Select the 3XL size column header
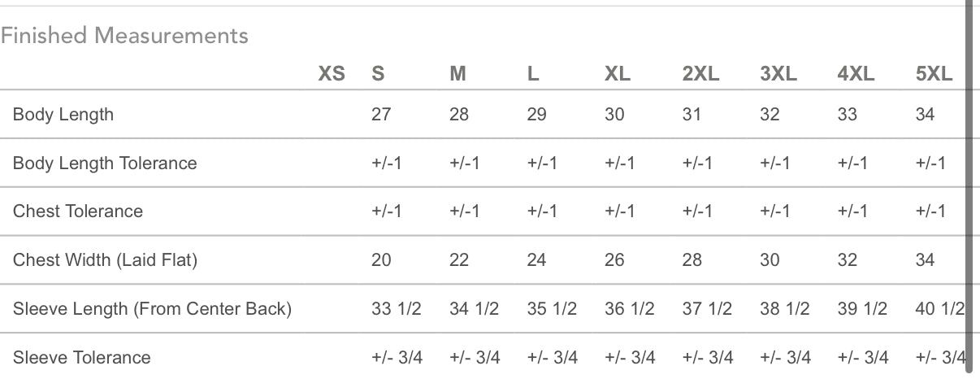The image size is (980, 379). click(778, 74)
